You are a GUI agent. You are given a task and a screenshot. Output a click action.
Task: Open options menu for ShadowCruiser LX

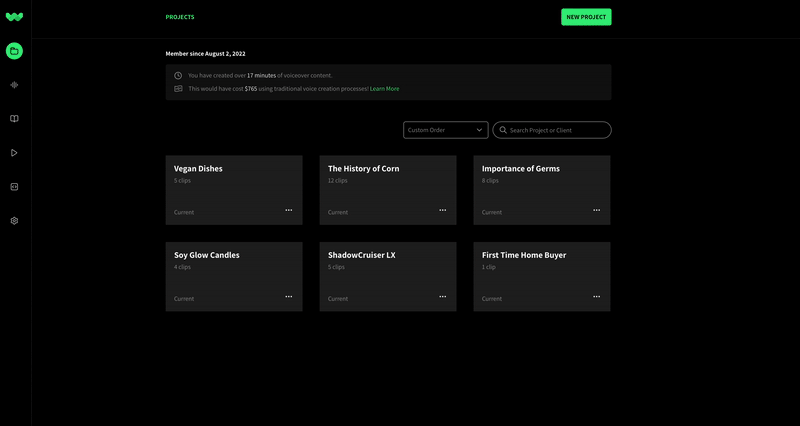[x=443, y=296]
